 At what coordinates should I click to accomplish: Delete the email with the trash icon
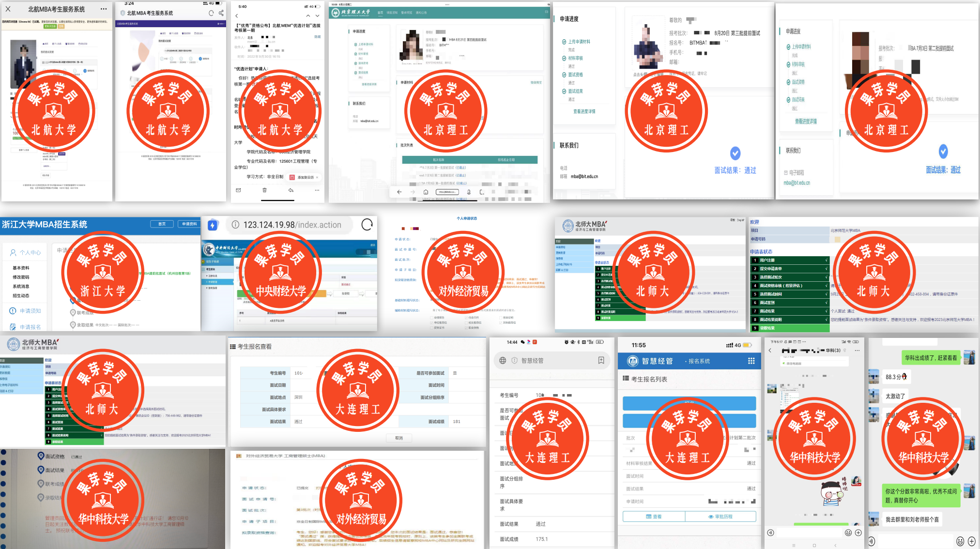pos(264,190)
